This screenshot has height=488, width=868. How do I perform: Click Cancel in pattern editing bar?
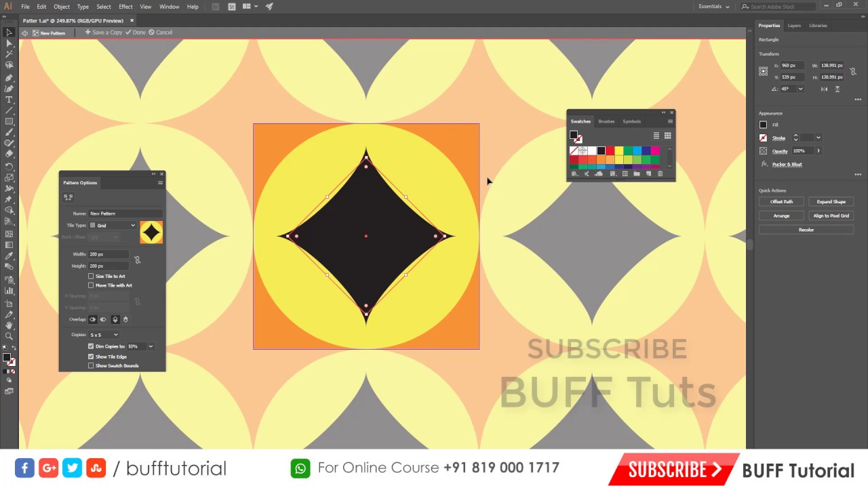[161, 33]
